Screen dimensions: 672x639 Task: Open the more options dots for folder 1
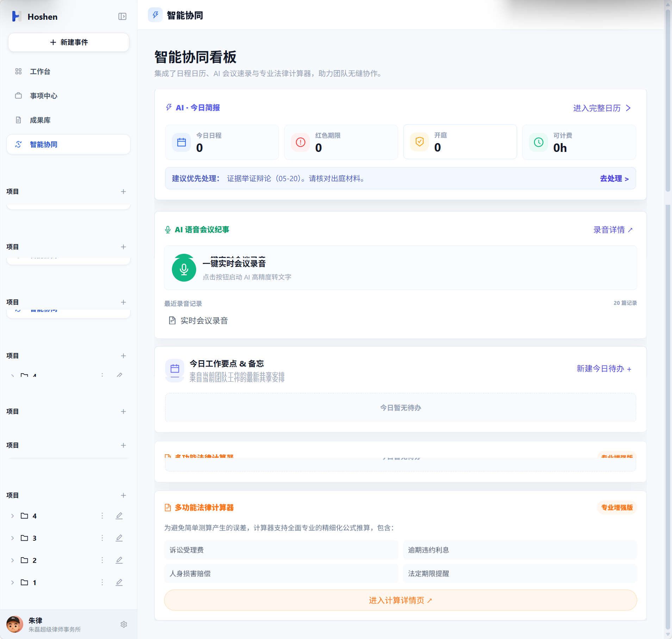click(x=102, y=583)
